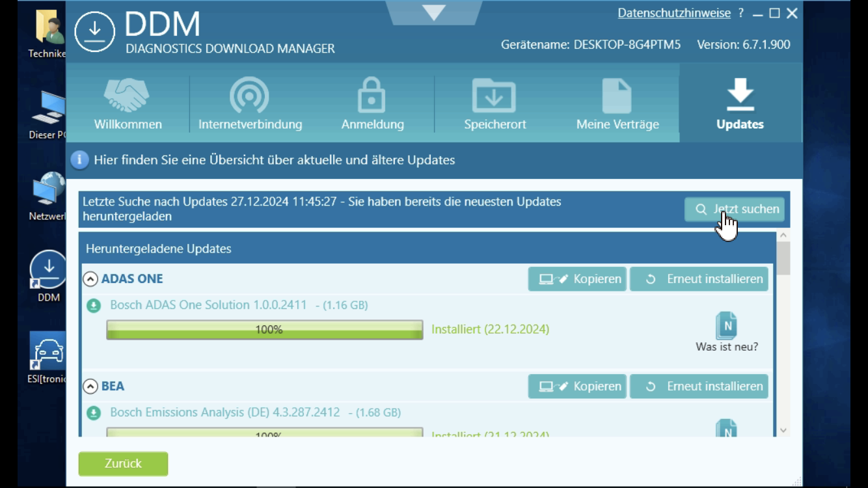Click the ADAS One 100% progress bar
Image resolution: width=868 pixels, height=488 pixels.
(x=265, y=330)
